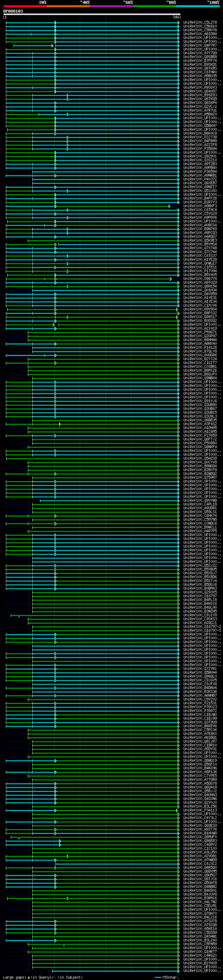Screen dimensions: 223x980
Task: Select the UniRef100_Q6TKR0 hit entry
Action: click(x=200, y=68)
